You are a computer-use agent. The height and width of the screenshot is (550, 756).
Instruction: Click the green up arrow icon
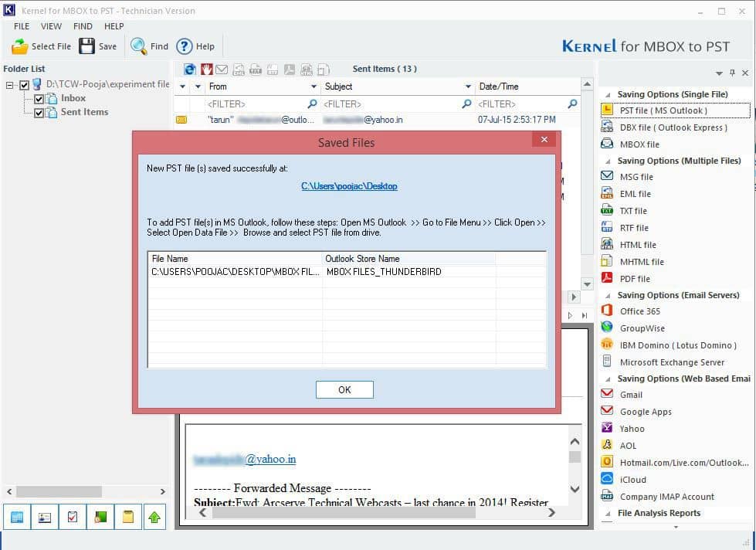point(154,518)
